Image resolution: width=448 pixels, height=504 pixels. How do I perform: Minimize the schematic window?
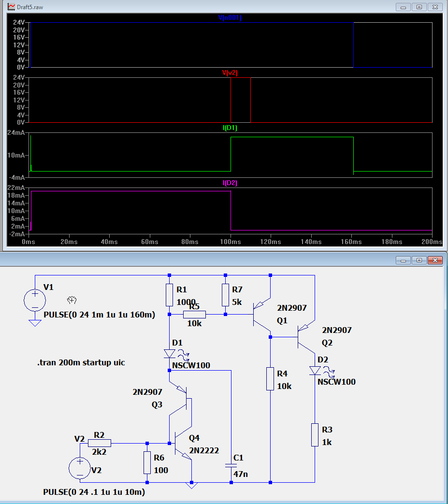tap(403, 260)
